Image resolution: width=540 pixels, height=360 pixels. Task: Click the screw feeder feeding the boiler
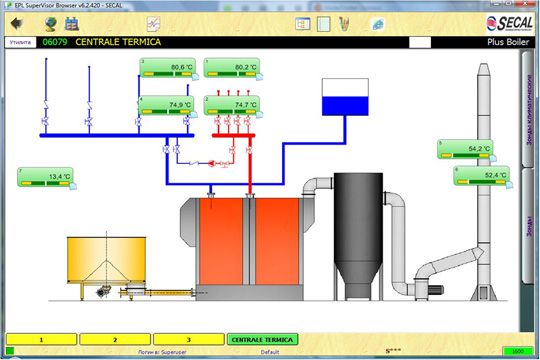[158, 293]
